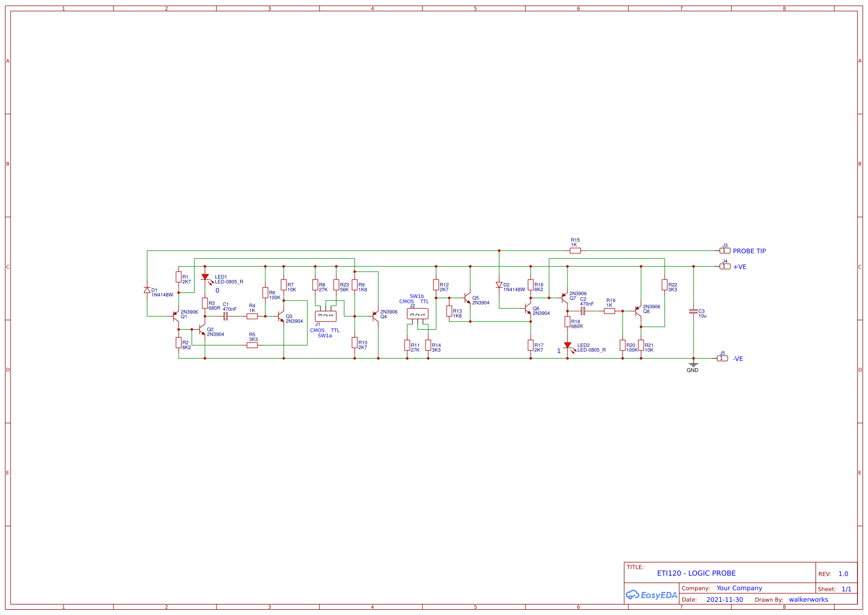
Task: Click the Date 2021-11-30 field
Action: coord(725,599)
